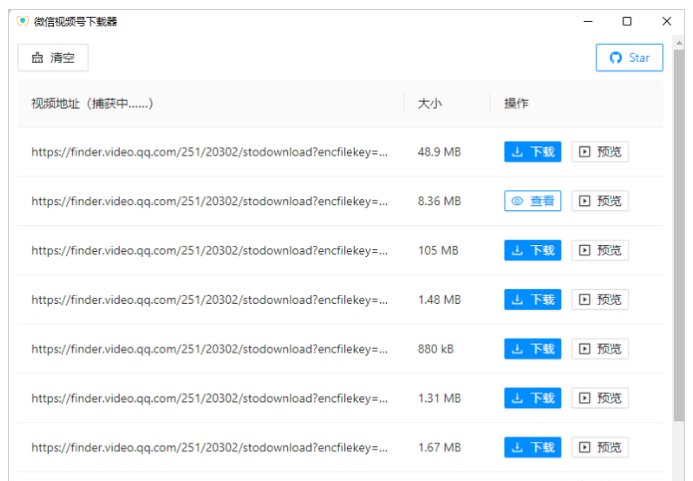The image size is (693, 481).
Task: Preview the 1.48 MB video
Action: 600,299
